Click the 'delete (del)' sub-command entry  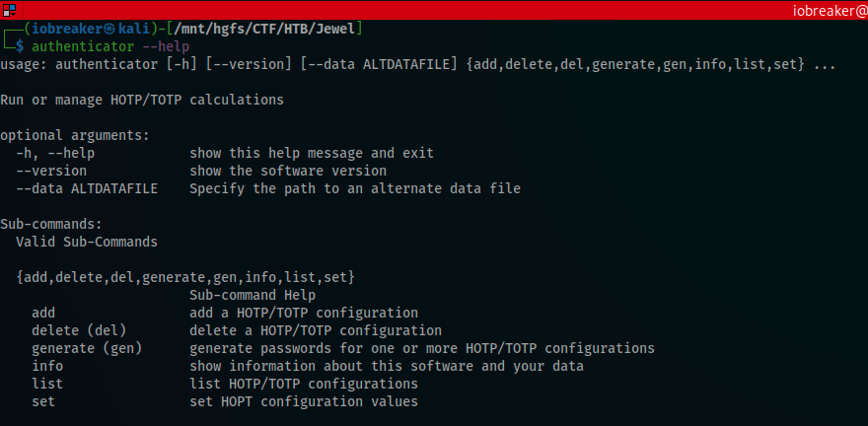[79, 330]
